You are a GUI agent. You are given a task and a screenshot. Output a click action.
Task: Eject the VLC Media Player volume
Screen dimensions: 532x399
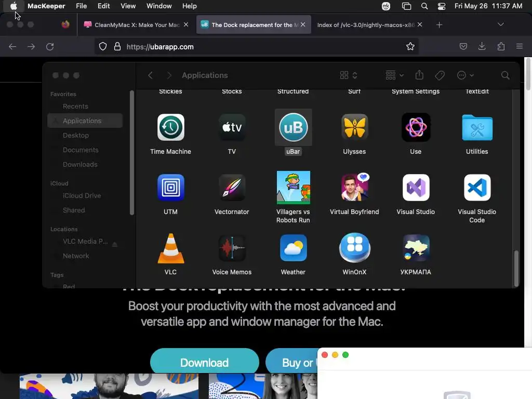click(x=115, y=244)
